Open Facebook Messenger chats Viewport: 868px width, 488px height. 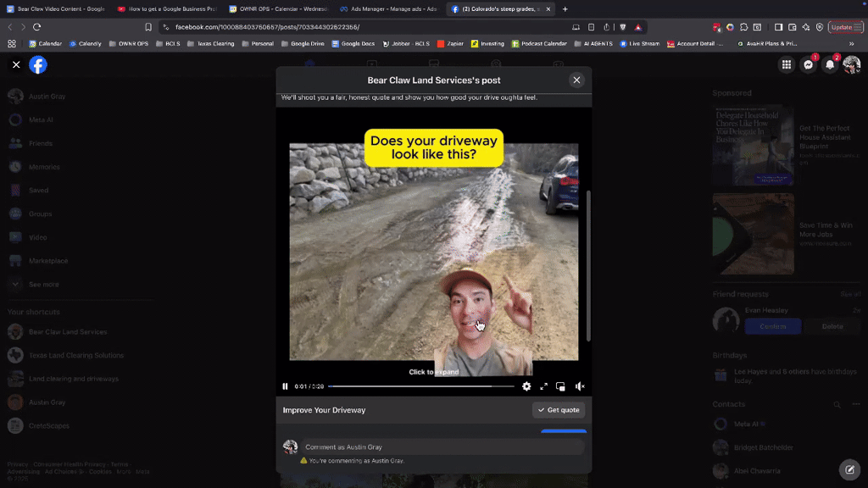[808, 64]
